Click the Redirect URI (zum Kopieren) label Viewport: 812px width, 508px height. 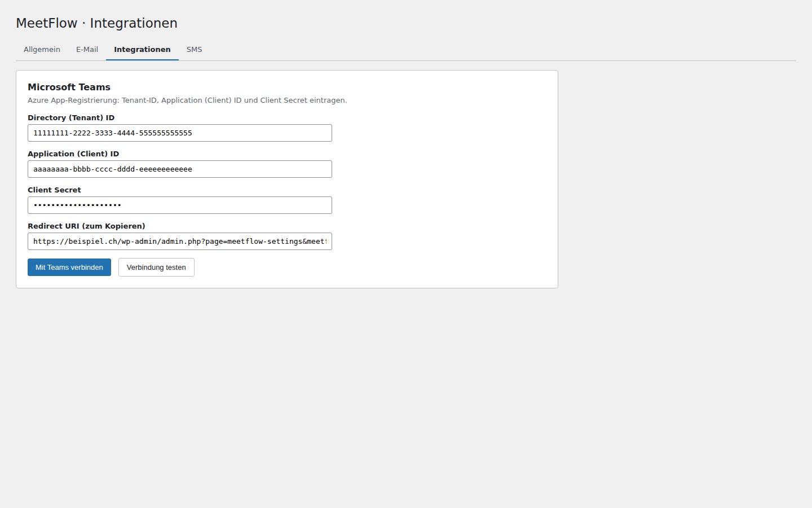[86, 226]
